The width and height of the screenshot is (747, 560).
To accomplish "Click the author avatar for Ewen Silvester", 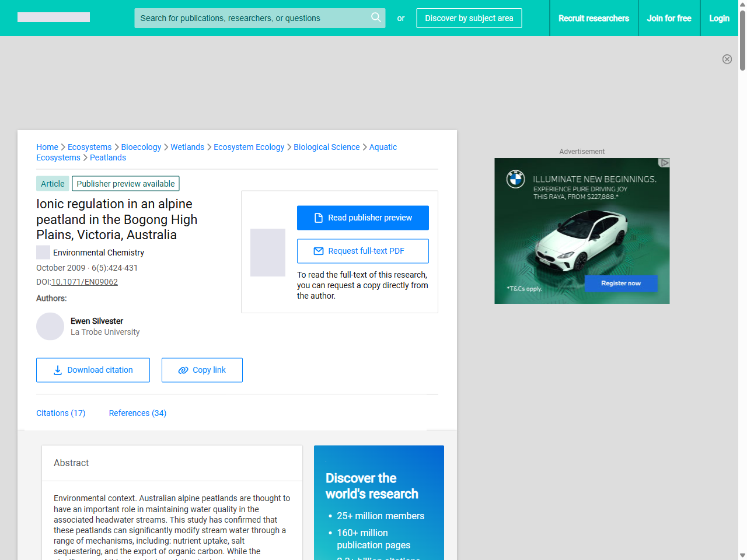I will (50, 326).
